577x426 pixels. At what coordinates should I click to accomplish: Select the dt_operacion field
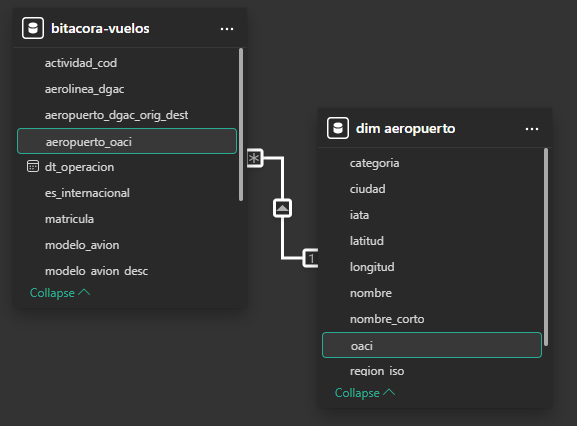pos(127,167)
